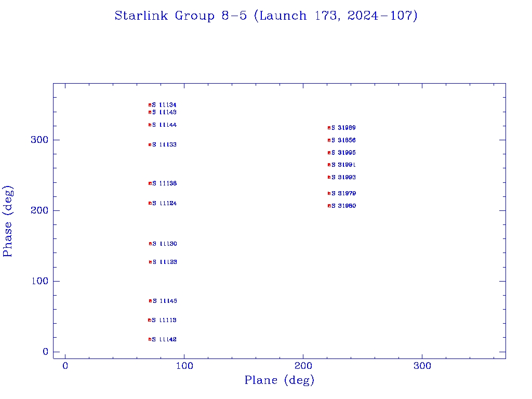
Task: Click the 200 tick label on the x-axis
Action: click(303, 366)
